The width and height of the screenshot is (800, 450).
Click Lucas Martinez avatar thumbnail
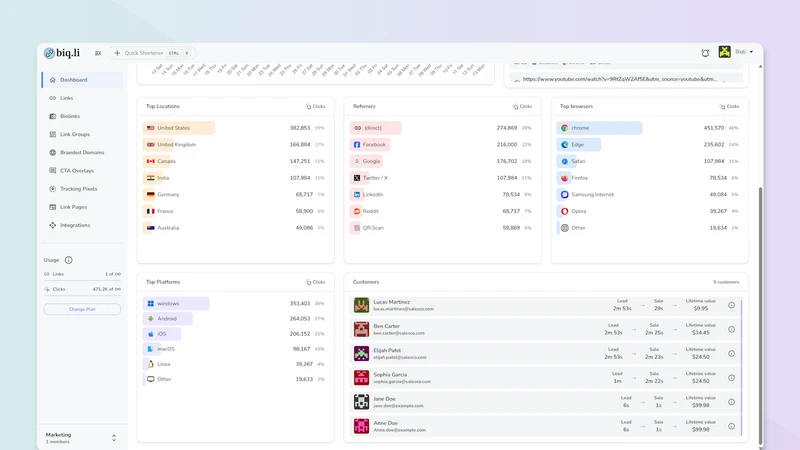coord(361,305)
